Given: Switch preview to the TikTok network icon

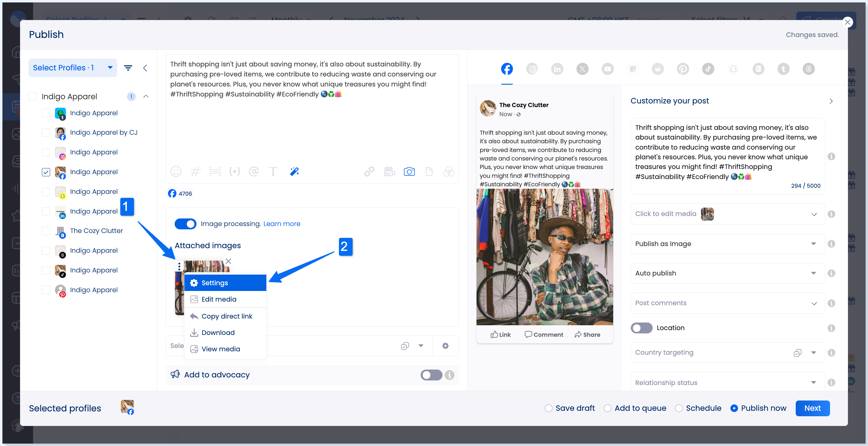Looking at the screenshot, I should click(708, 69).
